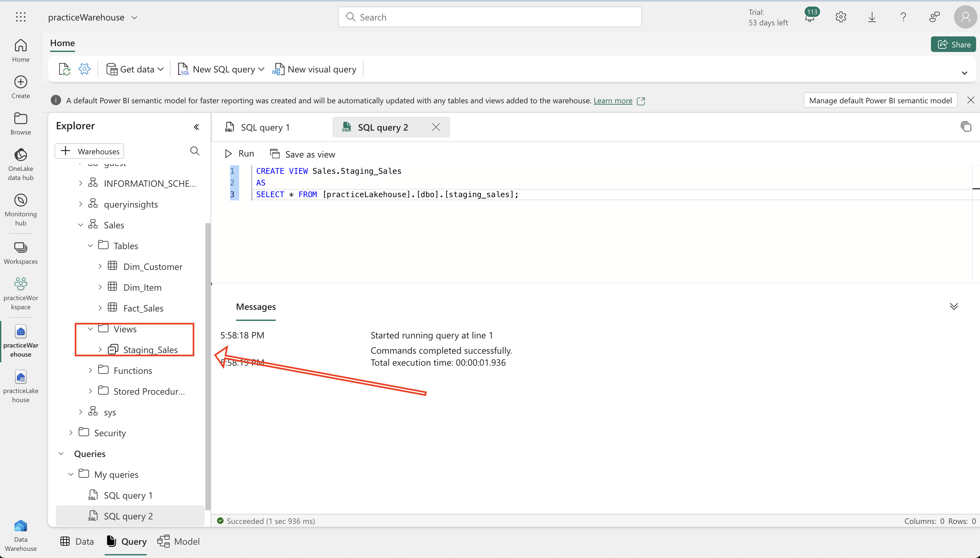
Task: Open the help question mark
Action: [x=903, y=17]
